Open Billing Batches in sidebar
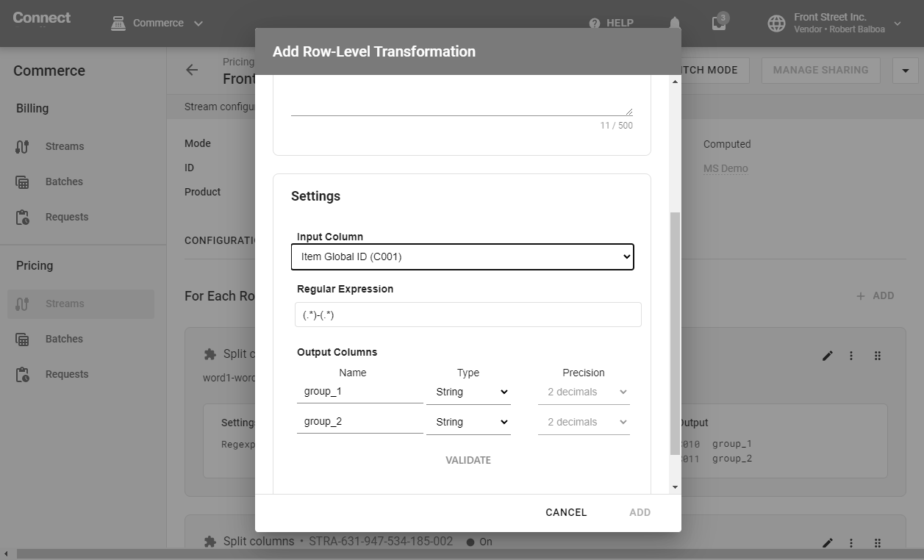This screenshot has width=924, height=560. [x=80, y=182]
